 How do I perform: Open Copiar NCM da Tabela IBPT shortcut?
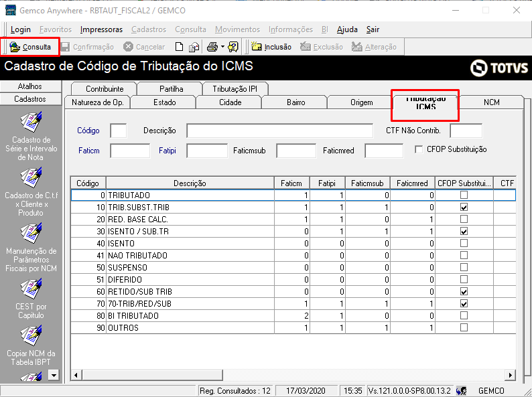(31, 345)
